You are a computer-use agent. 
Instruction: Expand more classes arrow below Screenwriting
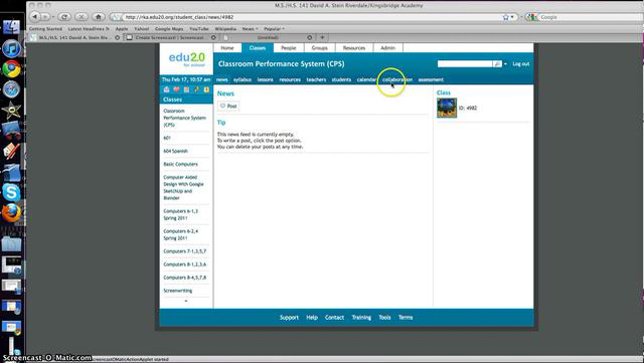coord(186,301)
